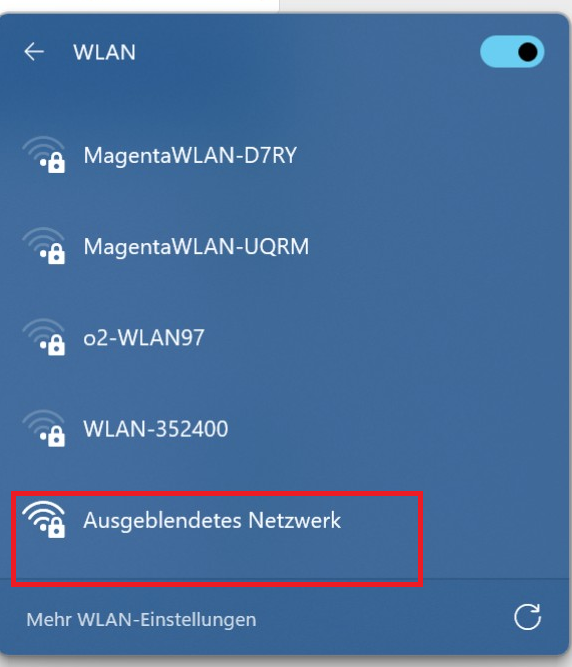Select the MagentaWLAN-D7RY network name
Image resolution: width=572 pixels, height=667 pixels.
tap(190, 155)
